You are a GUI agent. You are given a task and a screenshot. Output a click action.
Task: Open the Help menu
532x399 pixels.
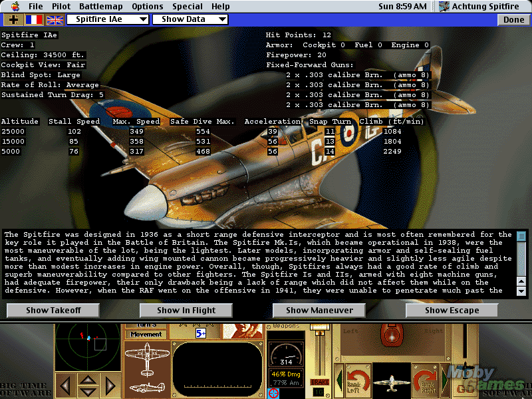[x=221, y=7]
